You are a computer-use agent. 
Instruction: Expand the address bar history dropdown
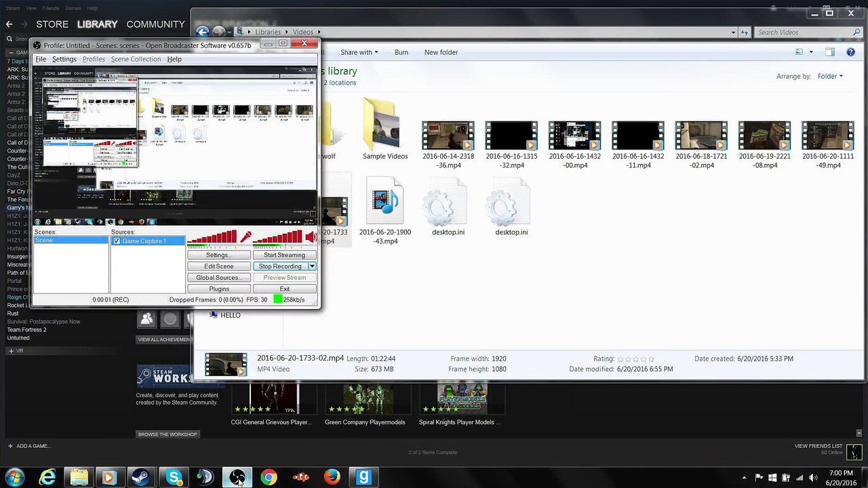pyautogui.click(x=733, y=33)
